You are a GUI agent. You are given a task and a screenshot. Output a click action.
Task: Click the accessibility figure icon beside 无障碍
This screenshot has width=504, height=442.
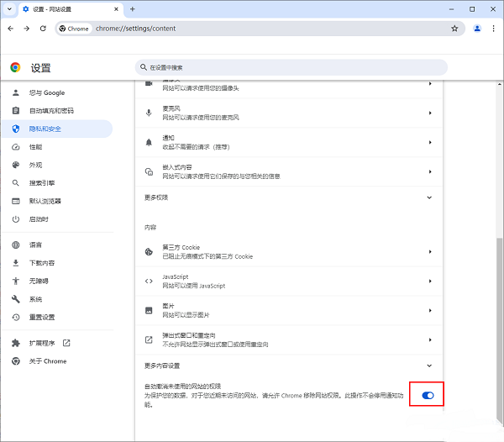click(x=16, y=281)
